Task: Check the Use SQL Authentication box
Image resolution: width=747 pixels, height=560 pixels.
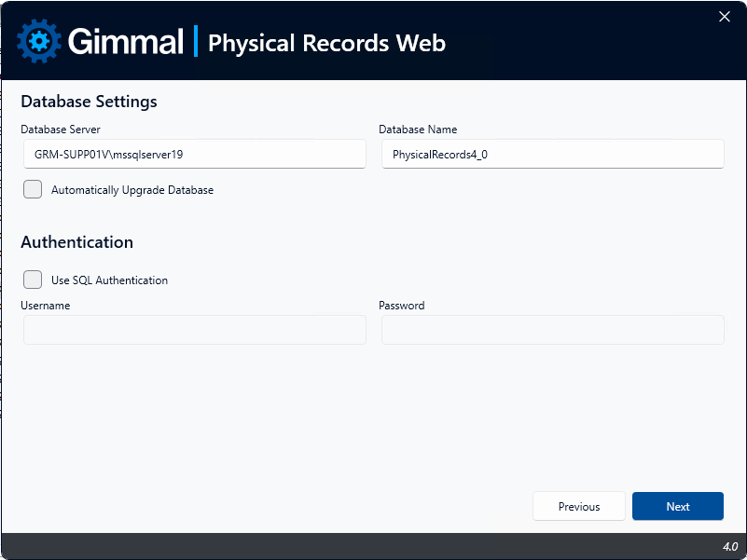Action: 33,280
